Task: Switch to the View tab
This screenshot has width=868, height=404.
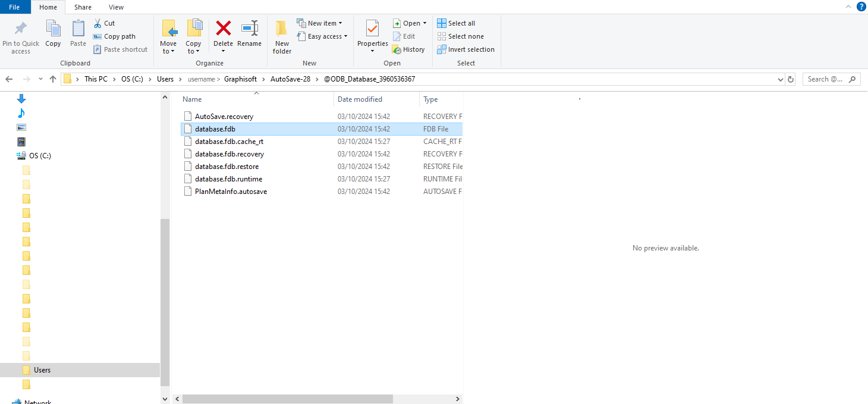Action: [x=116, y=7]
